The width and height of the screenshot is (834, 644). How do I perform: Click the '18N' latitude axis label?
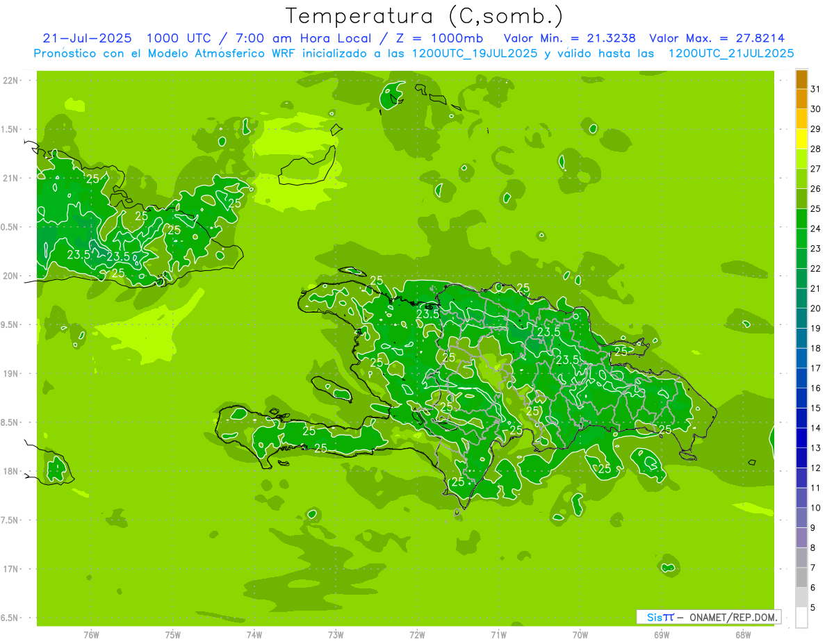tap(11, 471)
